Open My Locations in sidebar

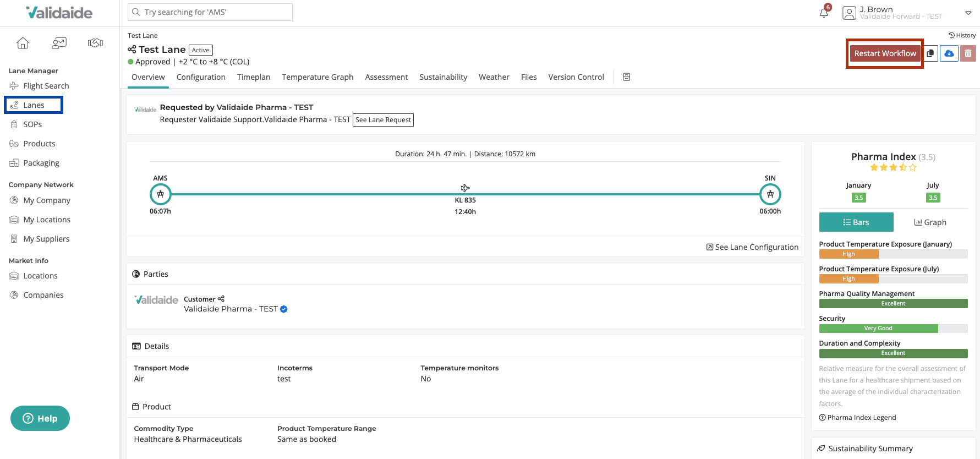pyautogui.click(x=40, y=220)
